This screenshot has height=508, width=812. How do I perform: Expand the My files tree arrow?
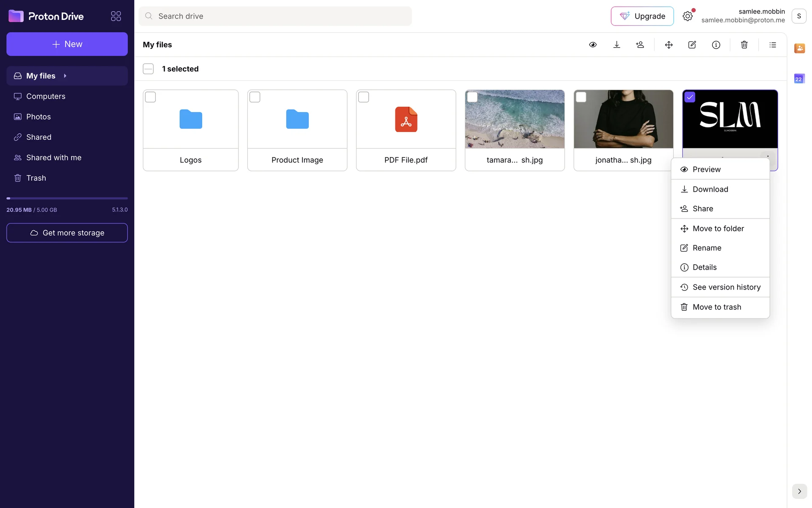[x=65, y=76]
